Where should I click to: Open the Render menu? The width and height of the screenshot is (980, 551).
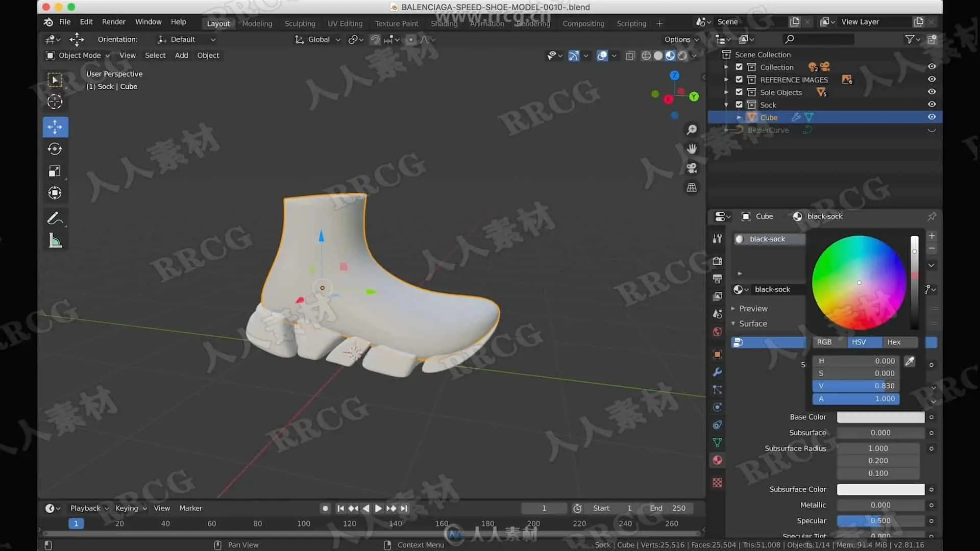(113, 22)
